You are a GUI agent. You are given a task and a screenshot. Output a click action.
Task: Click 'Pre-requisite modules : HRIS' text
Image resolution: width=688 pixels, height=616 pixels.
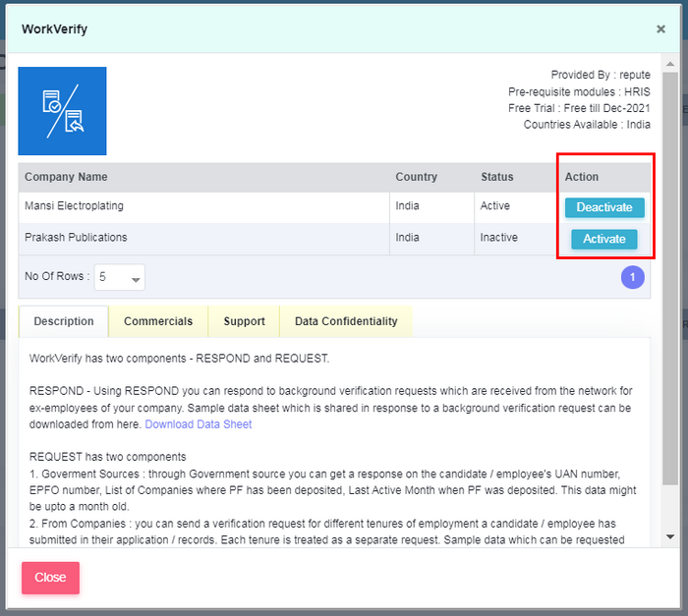coord(579,92)
